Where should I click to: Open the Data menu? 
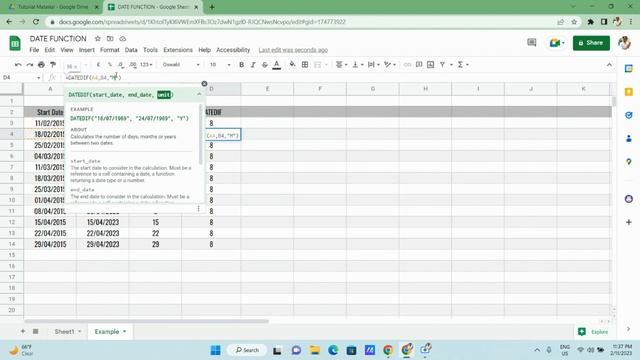131,50
